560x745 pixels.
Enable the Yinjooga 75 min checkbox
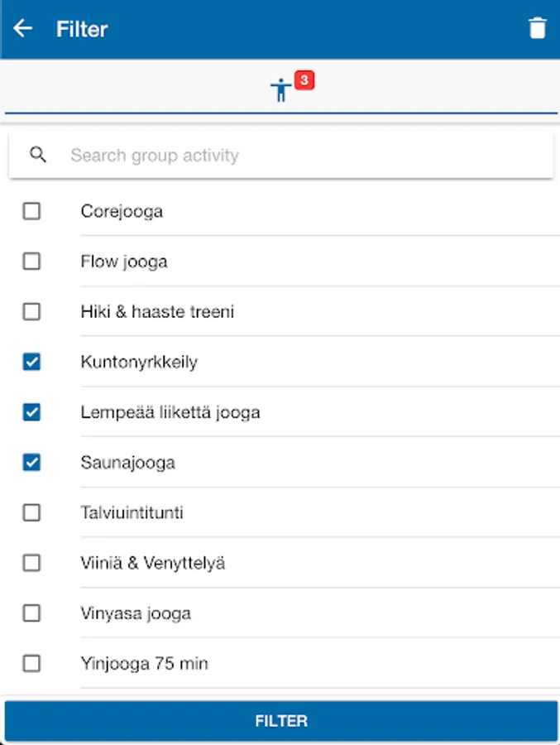coord(31,664)
